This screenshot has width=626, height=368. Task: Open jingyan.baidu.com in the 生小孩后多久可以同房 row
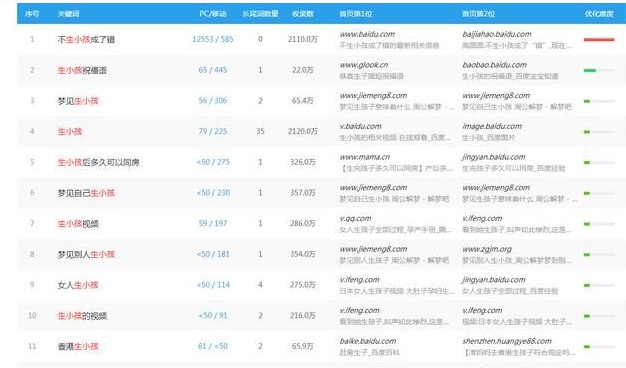494,157
